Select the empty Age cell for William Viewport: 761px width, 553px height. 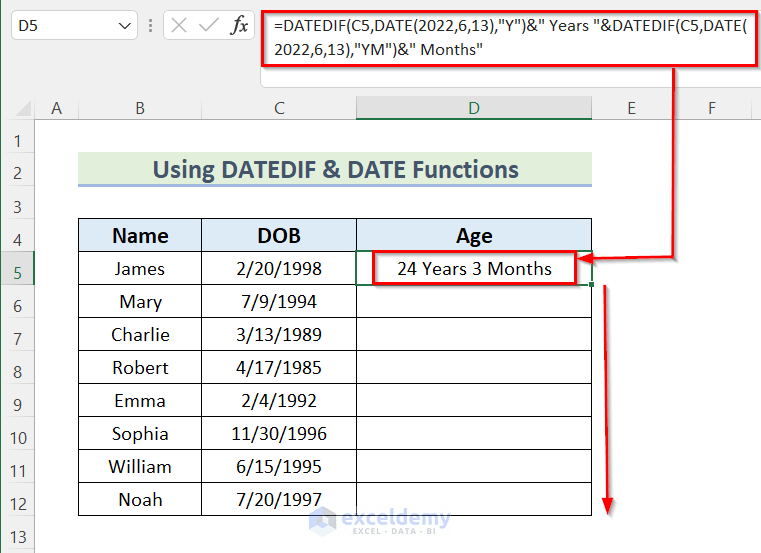[x=474, y=467]
